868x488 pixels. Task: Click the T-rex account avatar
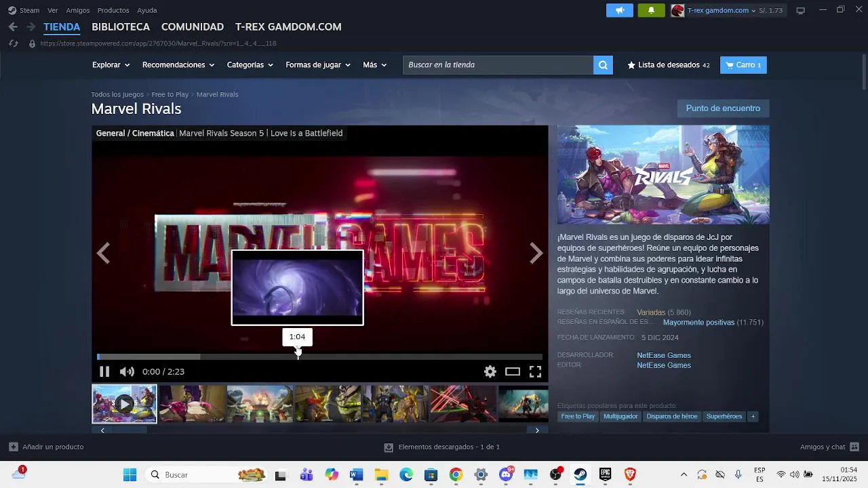pos(677,10)
